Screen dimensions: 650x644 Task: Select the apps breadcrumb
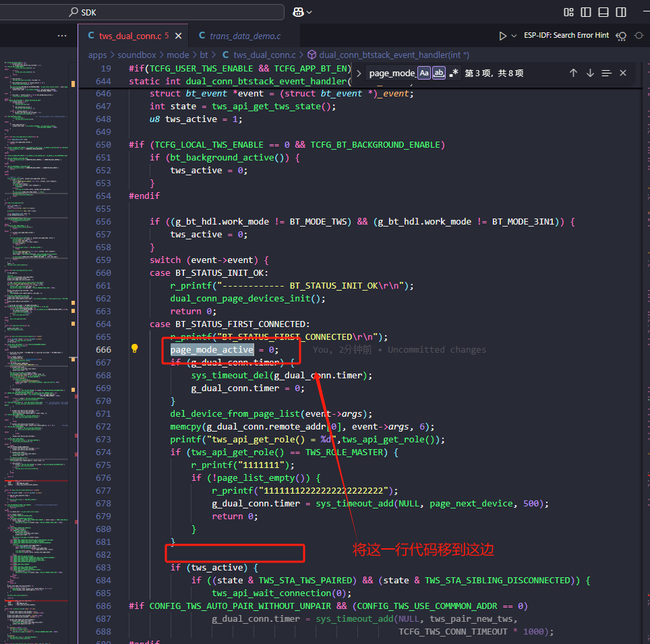[97, 55]
